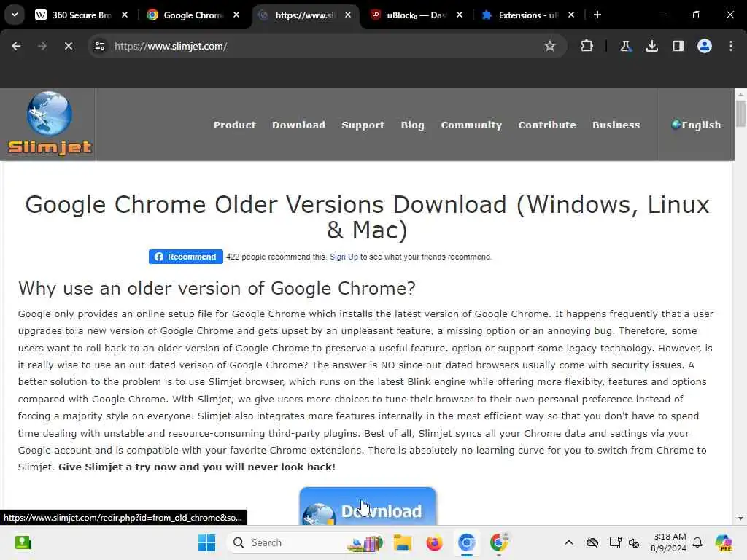
Task: Click the Facebook Recommend button
Action: [x=186, y=257]
